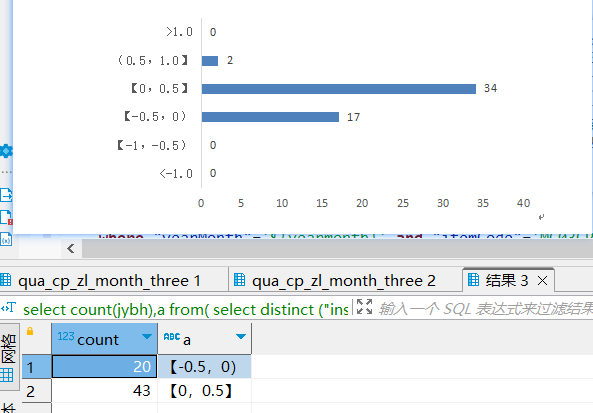
Task: Click the lock icon in the result grid header
Action: pyautogui.click(x=30, y=331)
